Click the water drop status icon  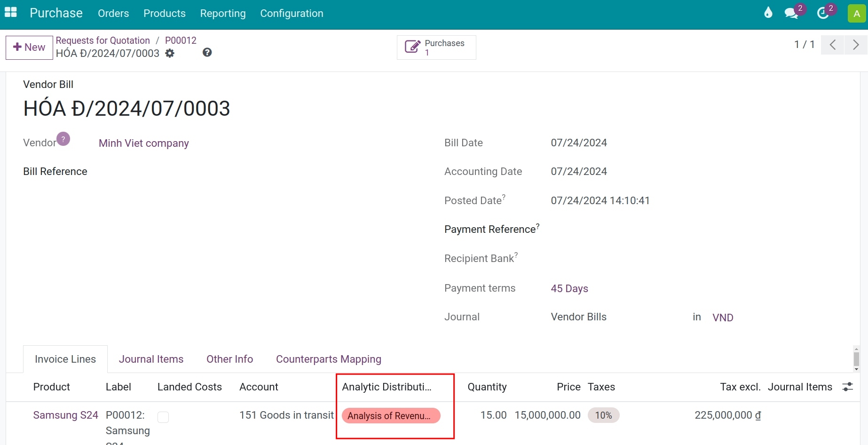[768, 13]
